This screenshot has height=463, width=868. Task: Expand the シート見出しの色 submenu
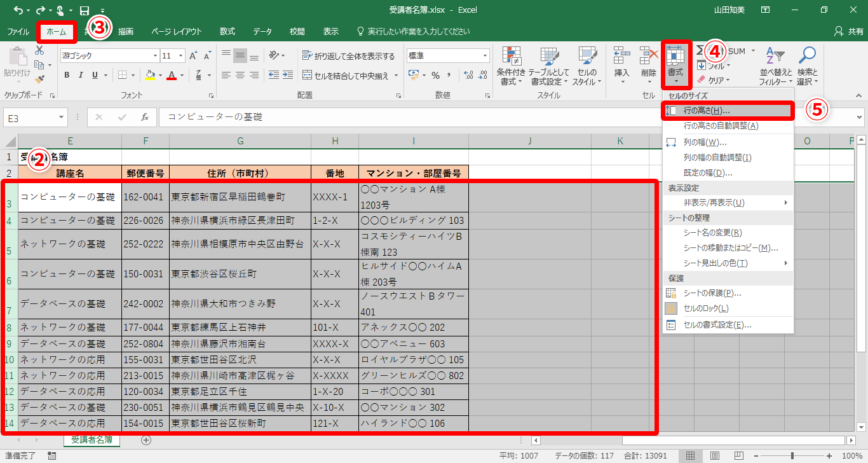click(x=728, y=263)
